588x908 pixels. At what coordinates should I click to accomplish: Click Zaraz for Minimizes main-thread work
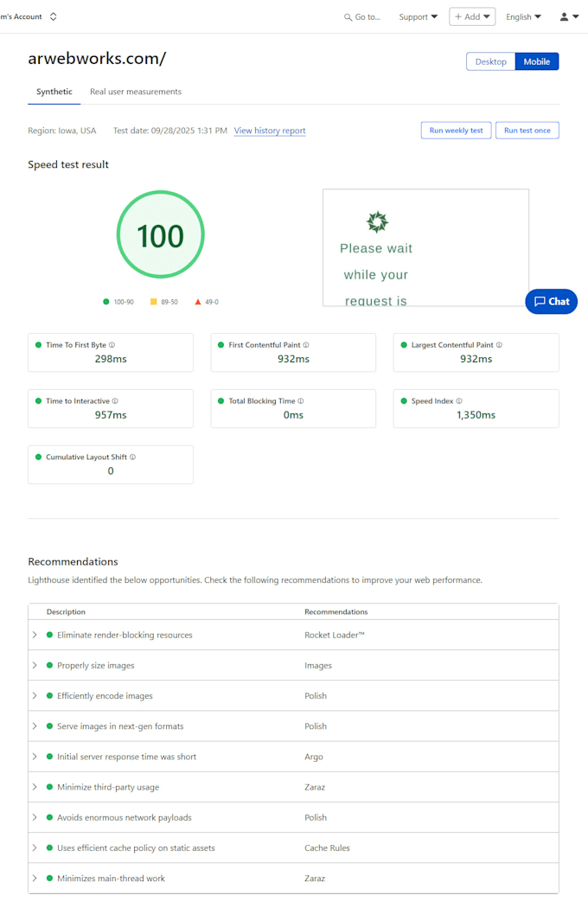[x=315, y=879]
